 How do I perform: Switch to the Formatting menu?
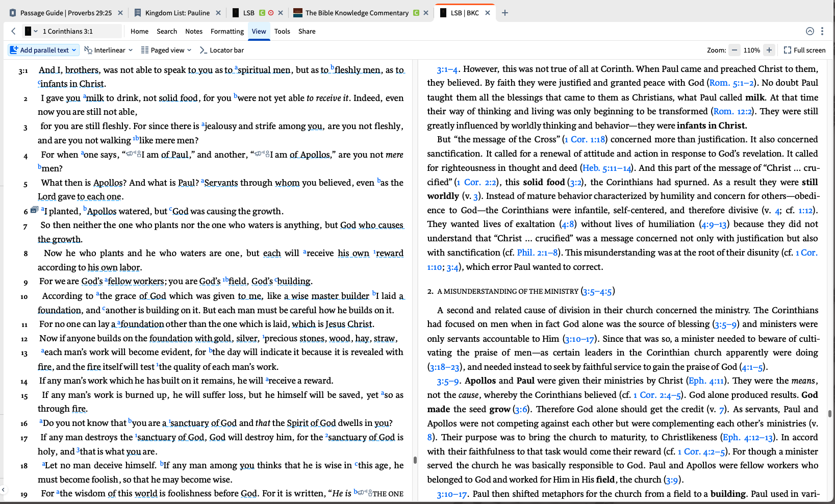coord(226,31)
